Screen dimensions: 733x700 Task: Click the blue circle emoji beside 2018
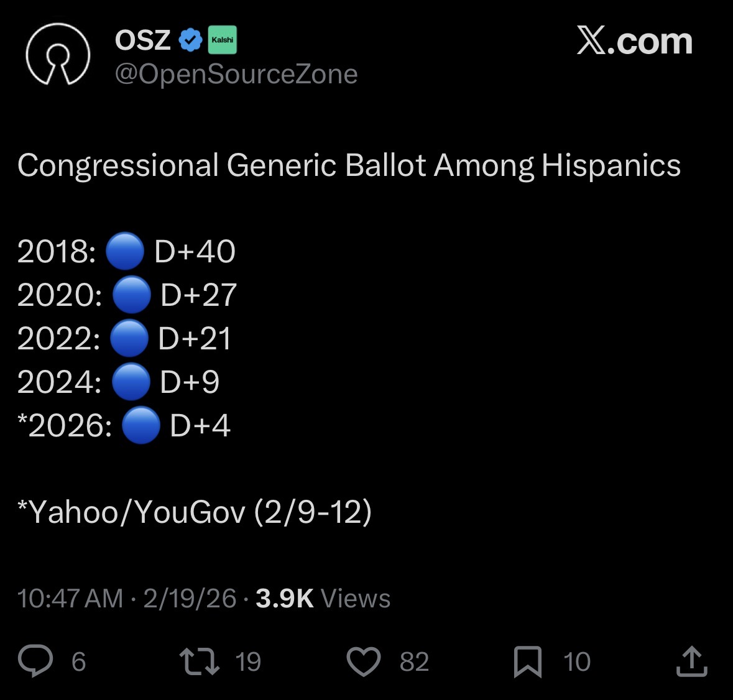(x=125, y=251)
